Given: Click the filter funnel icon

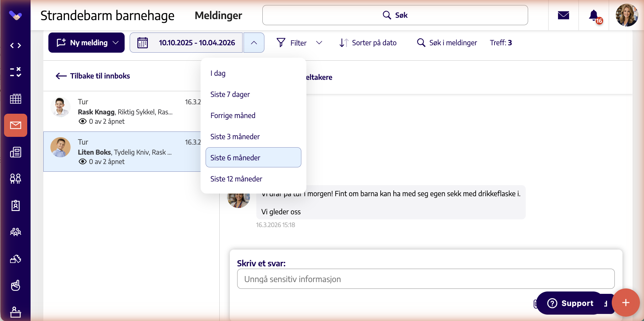Looking at the screenshot, I should point(281,43).
